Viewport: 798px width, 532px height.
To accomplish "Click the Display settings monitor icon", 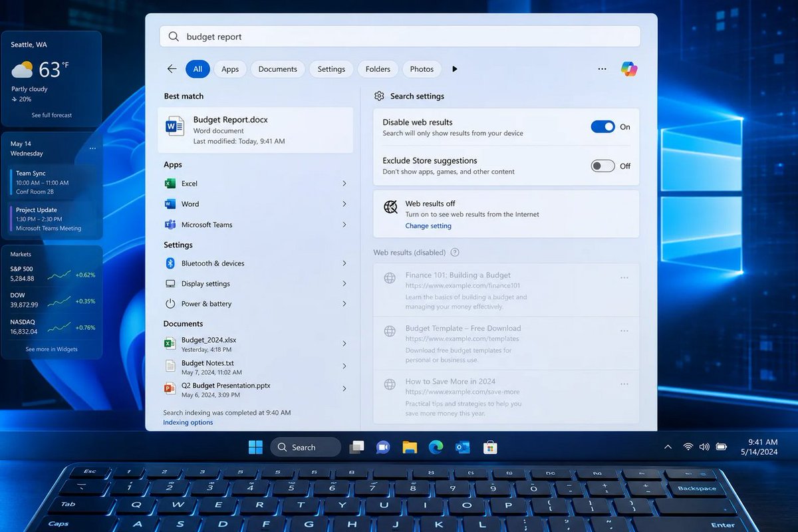I will point(170,283).
